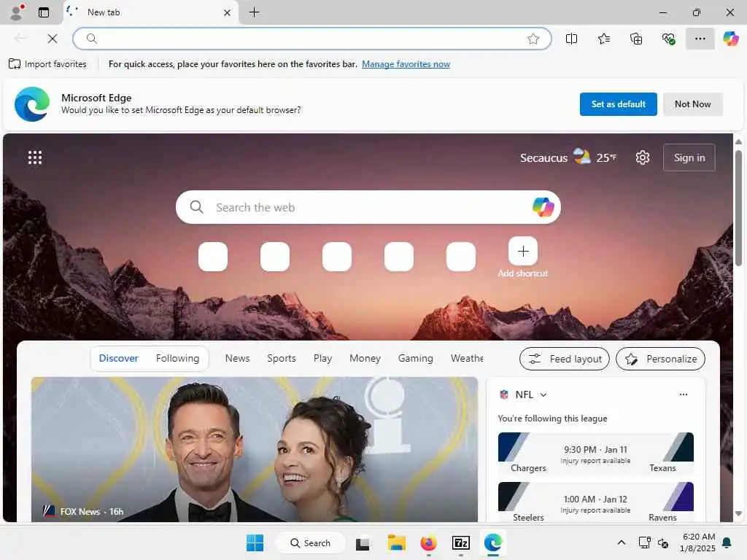Image resolution: width=747 pixels, height=560 pixels.
Task: Open the Feed layout options
Action: click(x=564, y=359)
